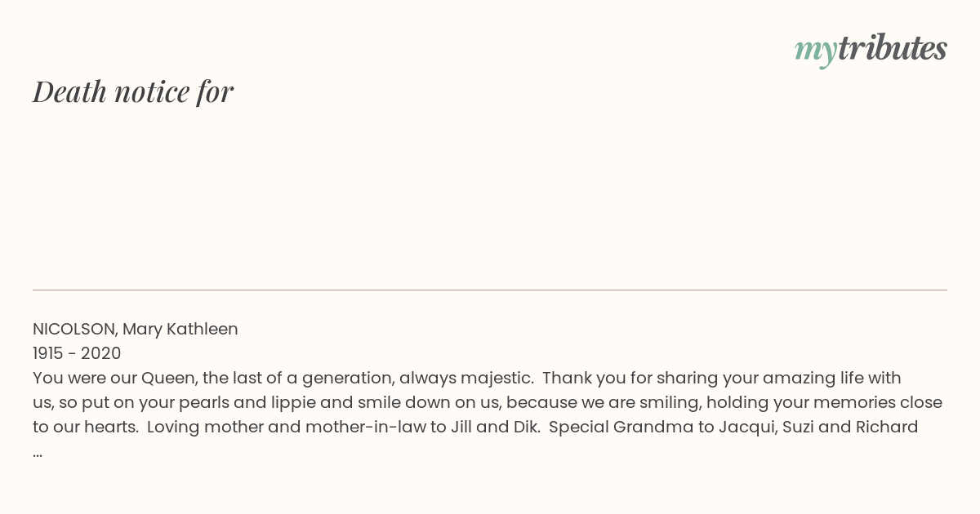
Task: Click the horizontal divider line
Action: tap(490, 290)
